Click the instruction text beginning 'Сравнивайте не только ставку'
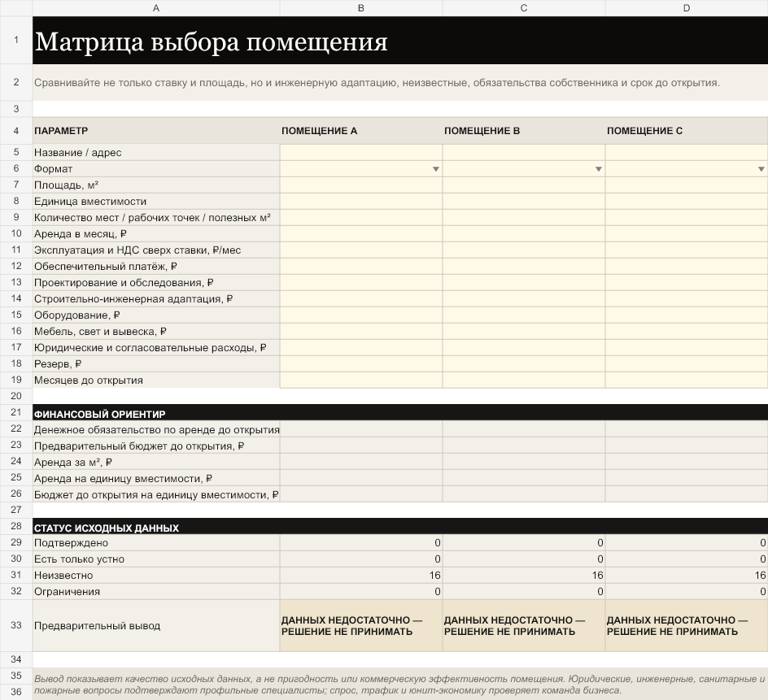Viewport: 768px width, 700px height. (377, 83)
